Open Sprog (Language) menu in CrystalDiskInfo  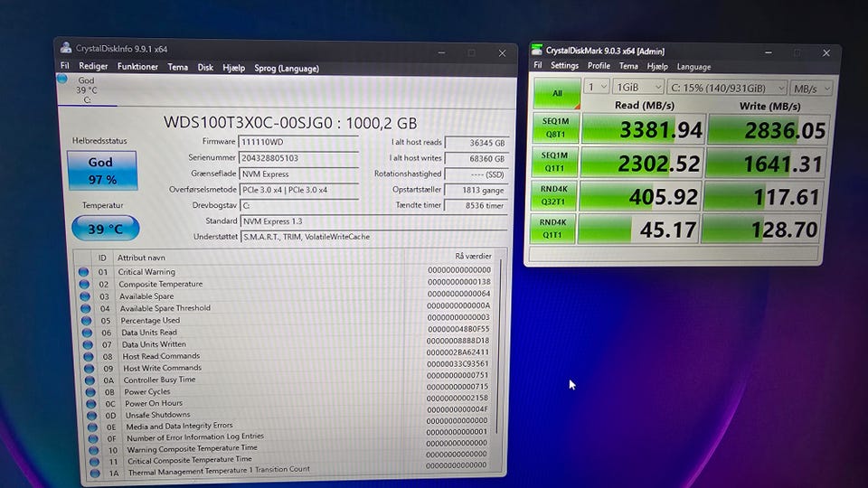pyautogui.click(x=287, y=69)
